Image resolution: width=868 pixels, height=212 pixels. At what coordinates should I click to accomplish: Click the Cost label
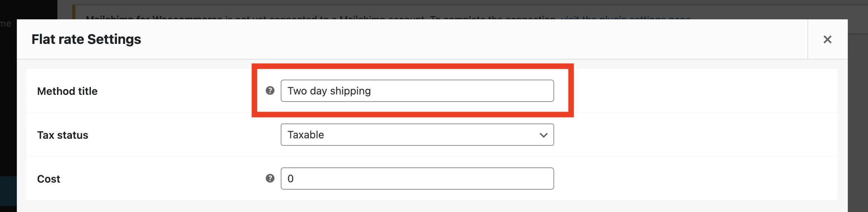49,179
